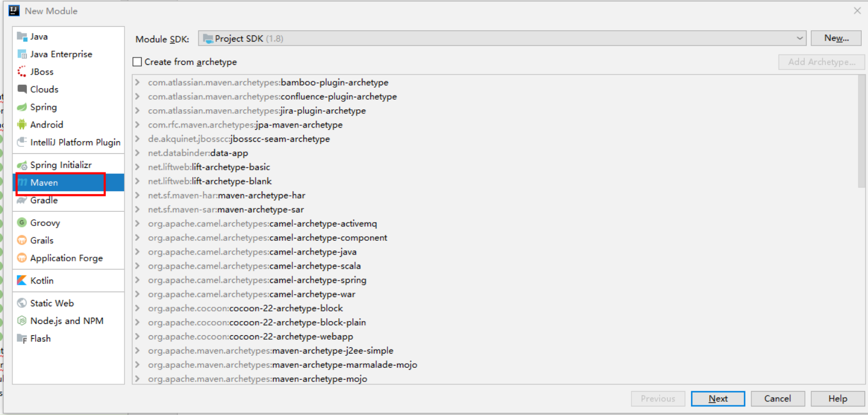868x415 pixels.
Task: Choose Kotlin module type label
Action: tap(42, 281)
